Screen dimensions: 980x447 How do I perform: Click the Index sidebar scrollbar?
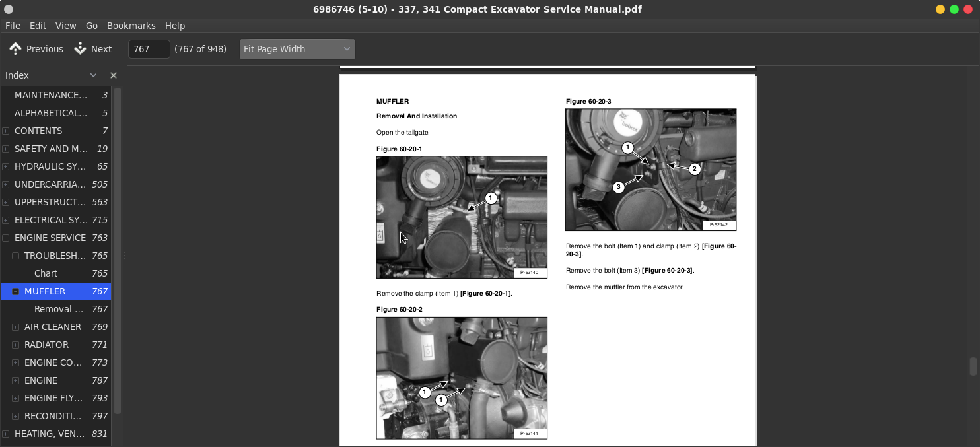(118, 251)
